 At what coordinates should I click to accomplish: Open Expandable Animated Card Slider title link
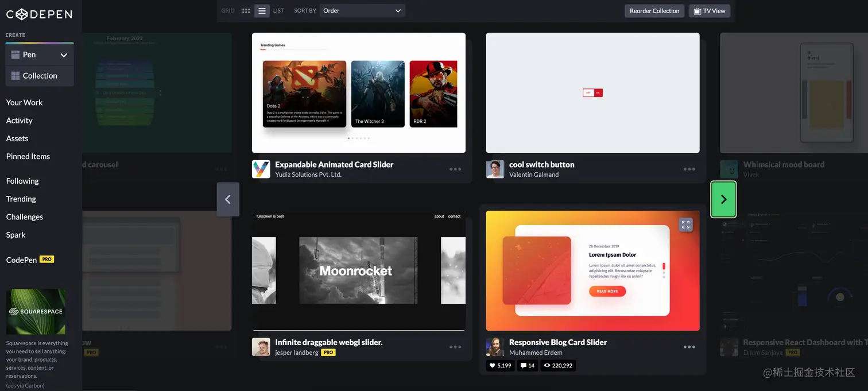tap(334, 164)
